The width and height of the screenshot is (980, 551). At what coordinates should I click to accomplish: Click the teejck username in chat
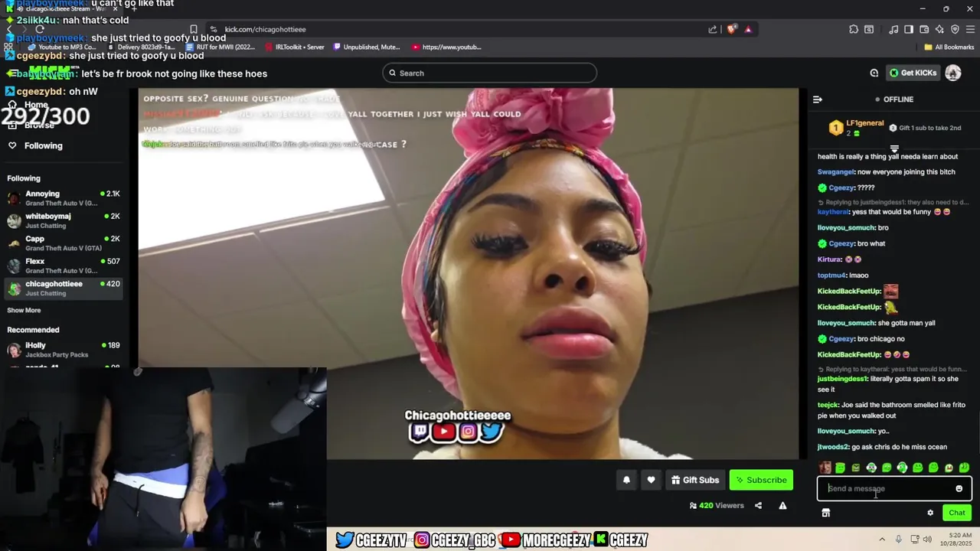pyautogui.click(x=828, y=405)
